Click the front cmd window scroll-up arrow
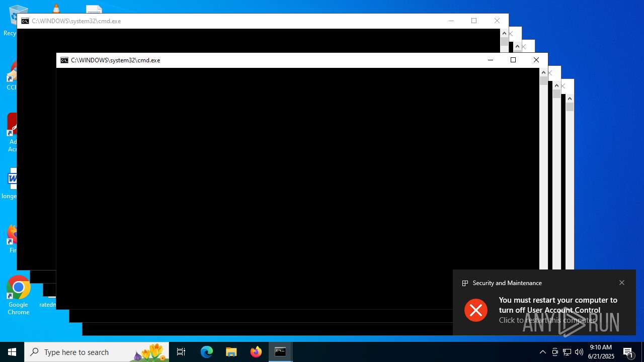The width and height of the screenshot is (644, 362). click(543, 72)
